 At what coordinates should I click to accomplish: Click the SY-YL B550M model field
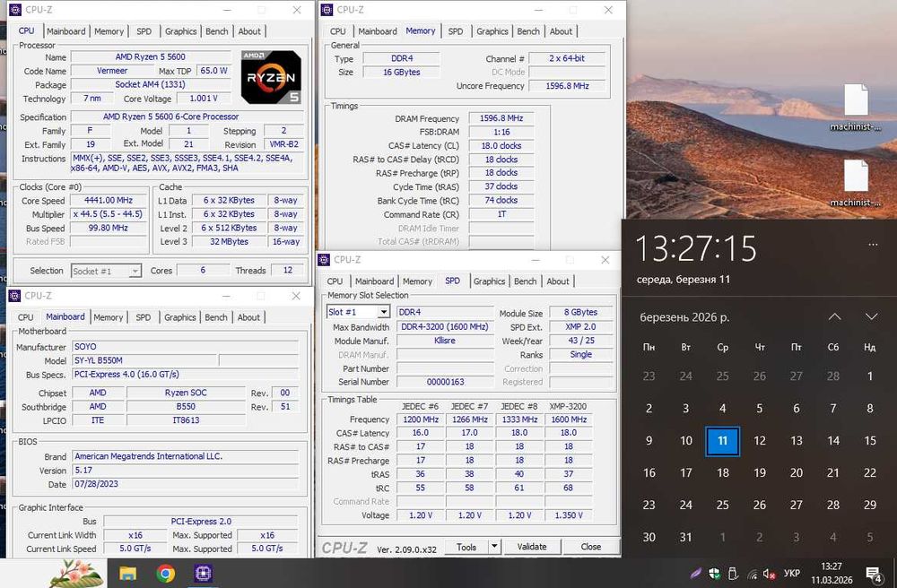click(x=144, y=360)
